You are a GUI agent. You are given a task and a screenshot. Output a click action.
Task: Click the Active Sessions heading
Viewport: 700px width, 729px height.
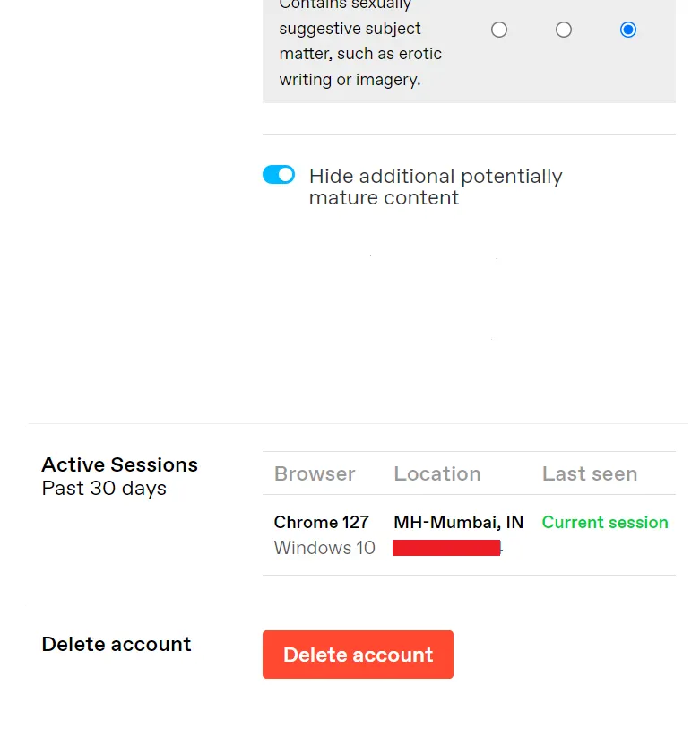click(x=120, y=464)
